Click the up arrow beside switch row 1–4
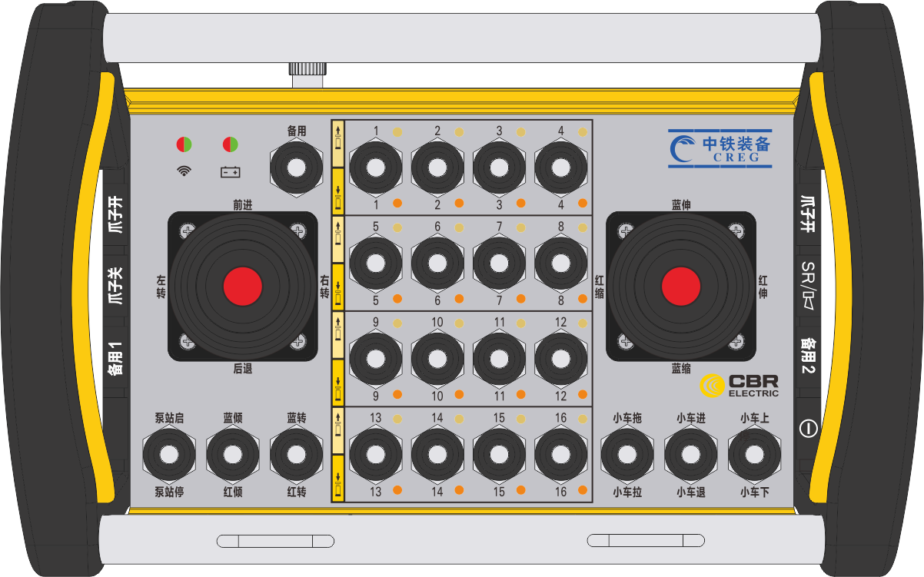This screenshot has width=924, height=577. coord(337,144)
